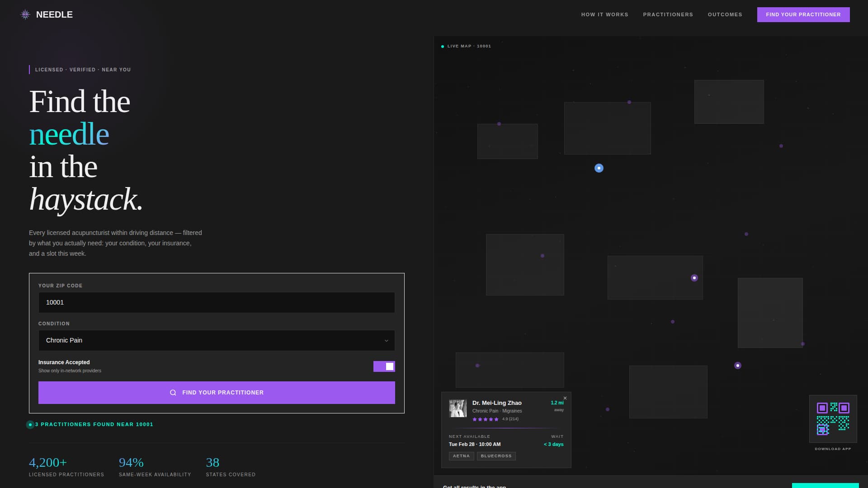Screen dimensions: 868x488
Task: Click header Find Your Practitioner button
Action: [x=803, y=14]
